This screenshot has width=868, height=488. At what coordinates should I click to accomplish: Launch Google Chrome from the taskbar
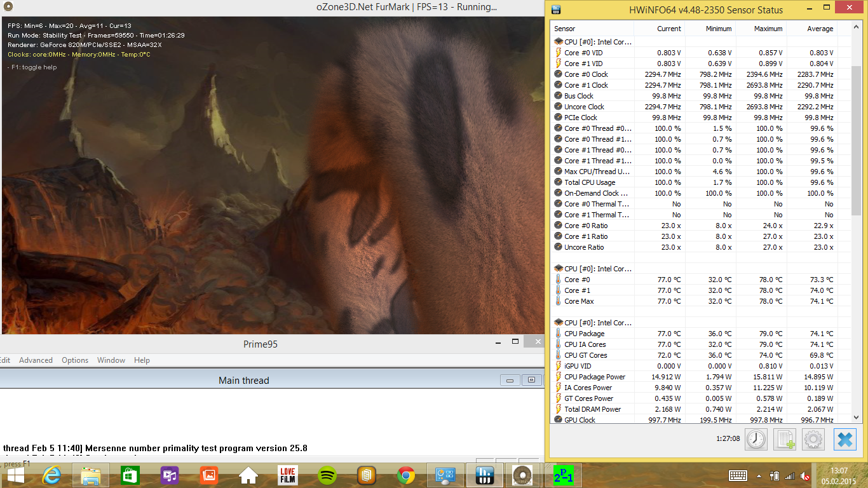[x=406, y=475]
